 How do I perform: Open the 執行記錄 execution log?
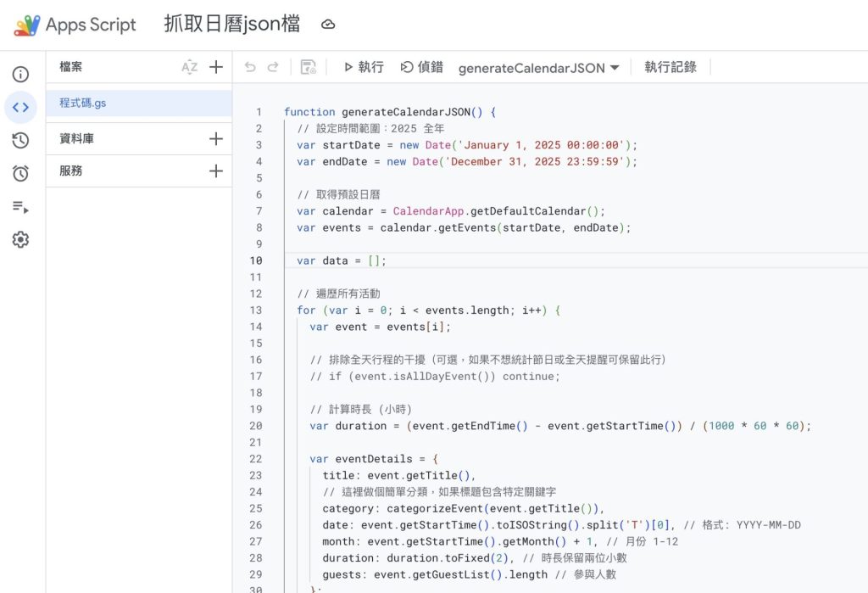pos(670,68)
